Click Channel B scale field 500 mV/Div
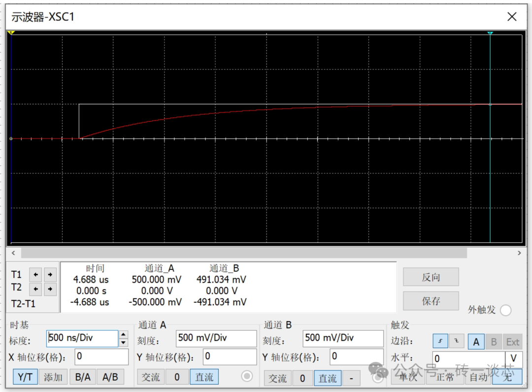532x392 pixels. pos(343,338)
